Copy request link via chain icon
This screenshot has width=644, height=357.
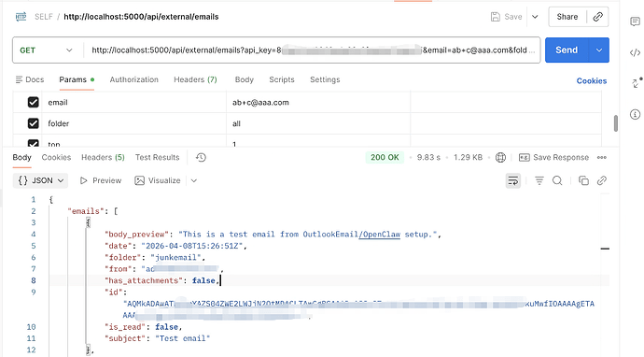(597, 17)
